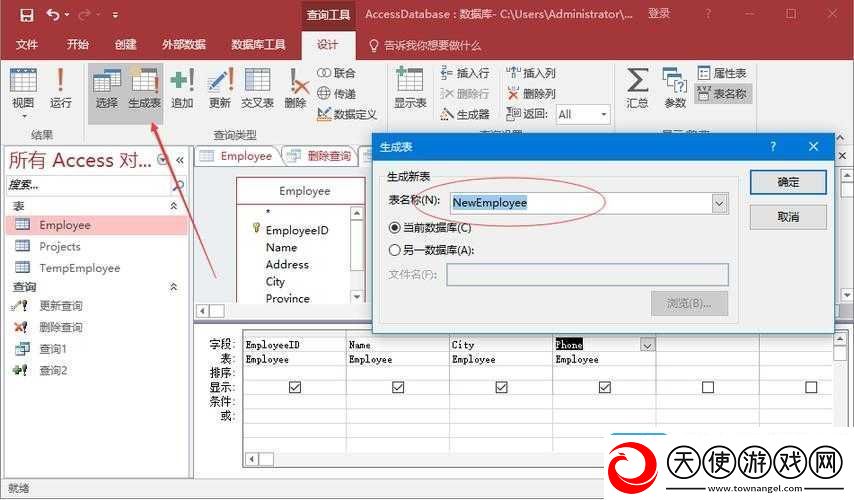The height and width of the screenshot is (500, 854).
Task: Collapse the navigation pane with shutter arrows
Action: 180,160
